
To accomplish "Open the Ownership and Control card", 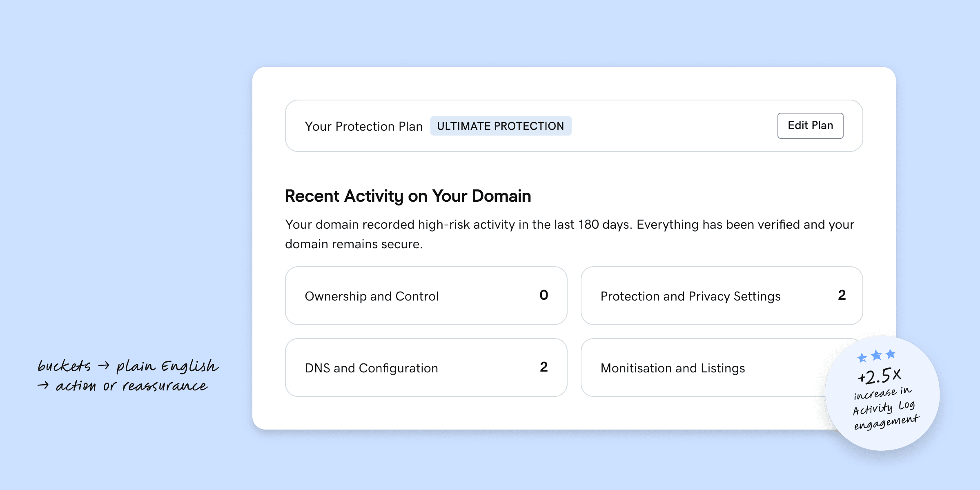I will point(425,296).
